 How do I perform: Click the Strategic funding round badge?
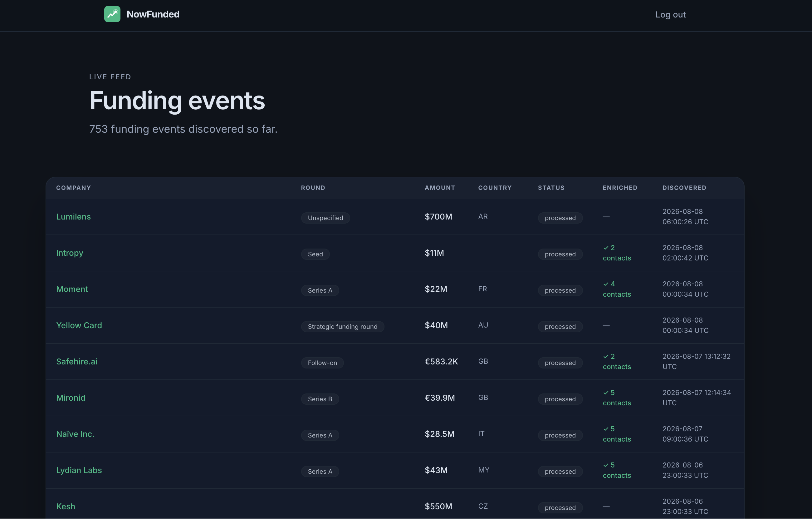point(343,327)
